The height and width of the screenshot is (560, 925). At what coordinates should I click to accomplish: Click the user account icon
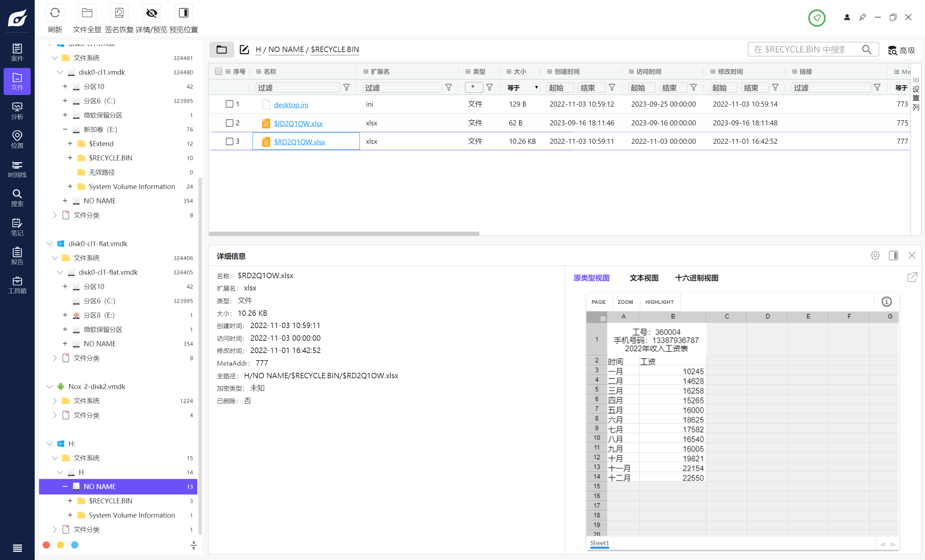tap(847, 17)
